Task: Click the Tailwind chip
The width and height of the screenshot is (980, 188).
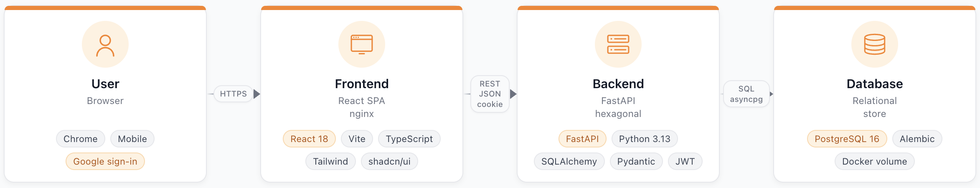Action: point(330,162)
